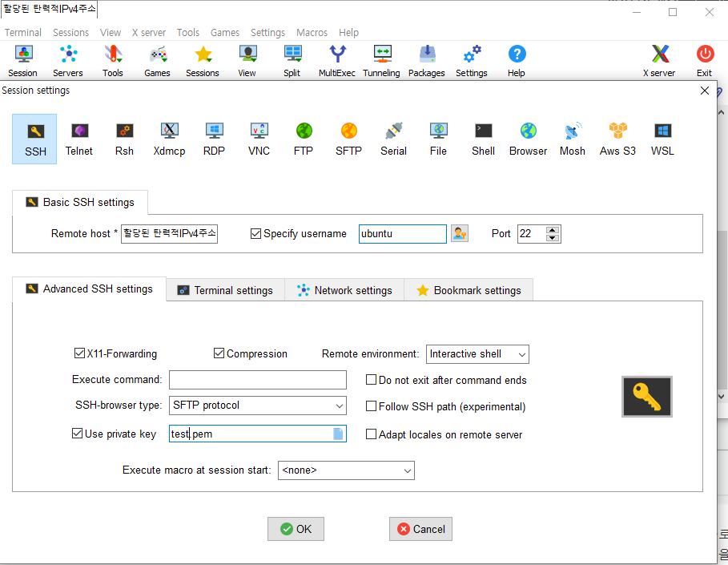This screenshot has height=565, width=728.
Task: Switch to the Basic SSH settings tab
Action: [x=80, y=202]
